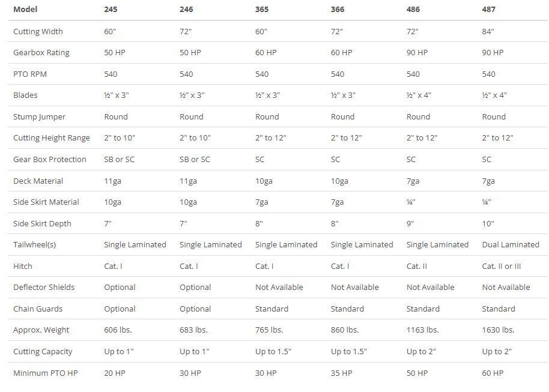Select the Cutting Height Range label
The image size is (549, 392).
coord(52,138)
